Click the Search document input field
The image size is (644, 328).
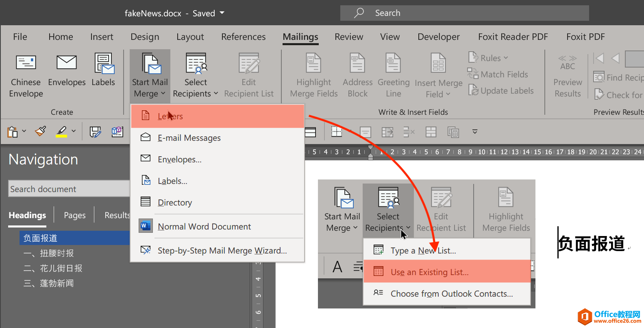69,189
